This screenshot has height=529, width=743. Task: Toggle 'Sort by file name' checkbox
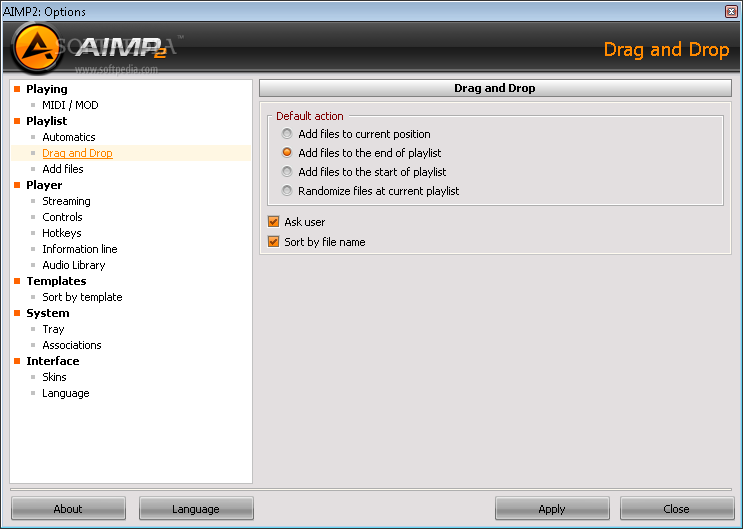(273, 242)
